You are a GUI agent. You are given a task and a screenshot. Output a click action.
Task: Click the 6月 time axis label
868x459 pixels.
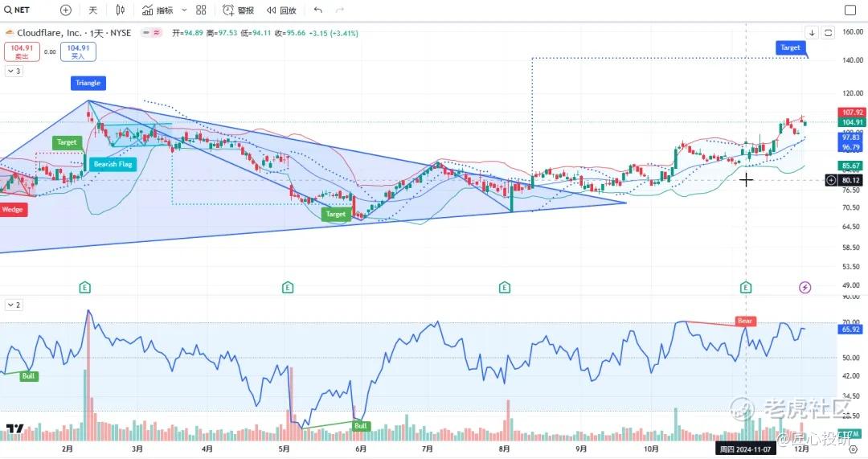pyautogui.click(x=360, y=449)
